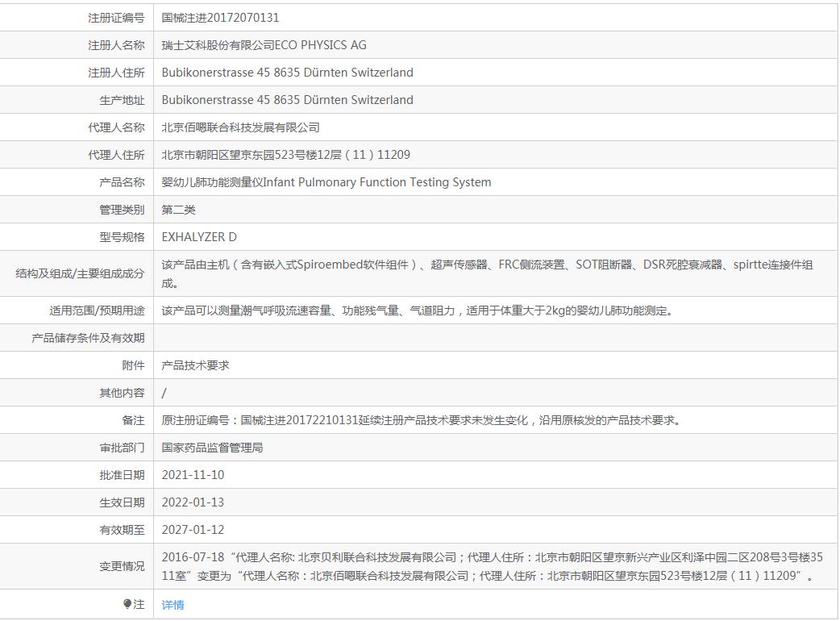Click the lightbulb icon beside 注
Image resolution: width=840 pixels, height=621 pixels.
click(127, 604)
